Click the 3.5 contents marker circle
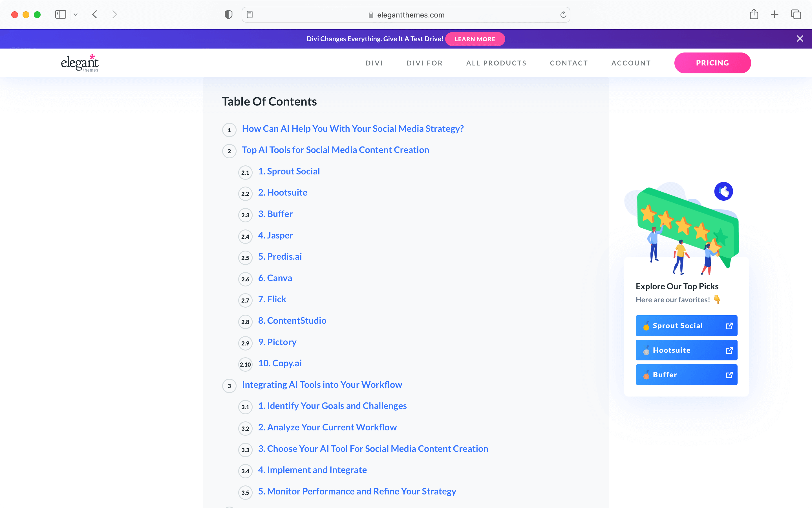The image size is (812, 508). click(245, 493)
